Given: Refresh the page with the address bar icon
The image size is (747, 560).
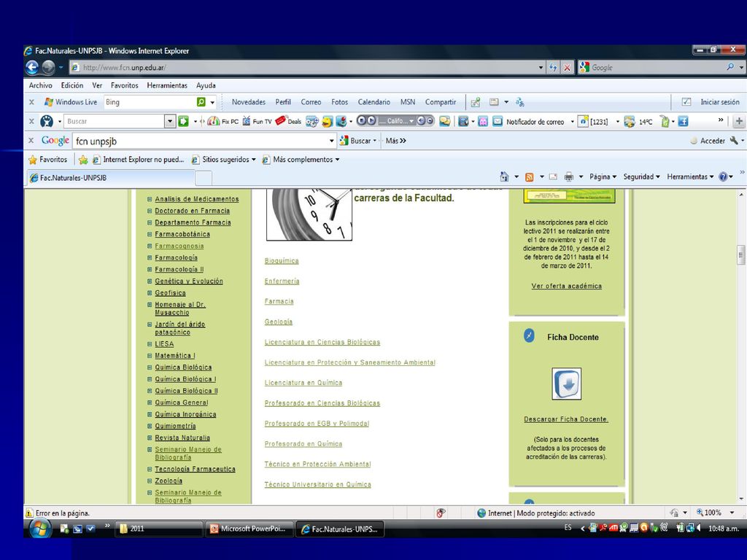Looking at the screenshot, I should tap(553, 68).
